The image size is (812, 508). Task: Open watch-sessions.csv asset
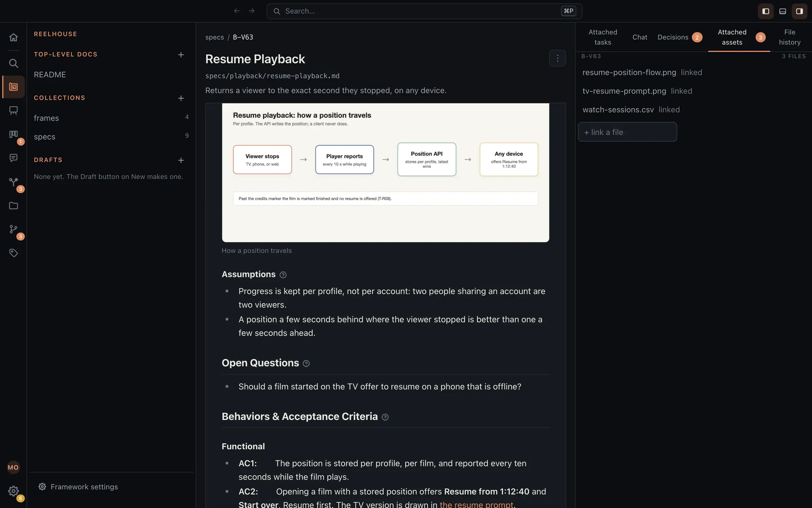618,110
